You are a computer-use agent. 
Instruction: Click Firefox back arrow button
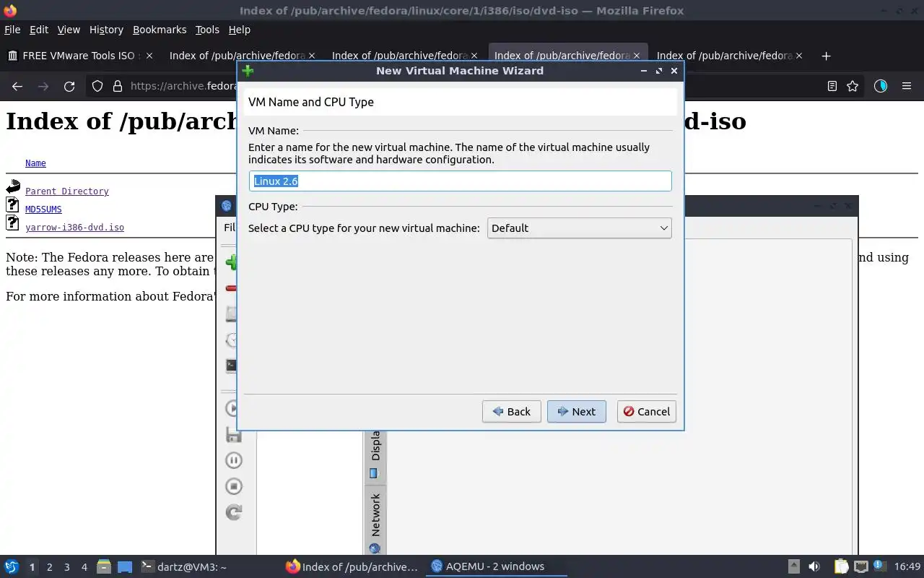tap(17, 86)
